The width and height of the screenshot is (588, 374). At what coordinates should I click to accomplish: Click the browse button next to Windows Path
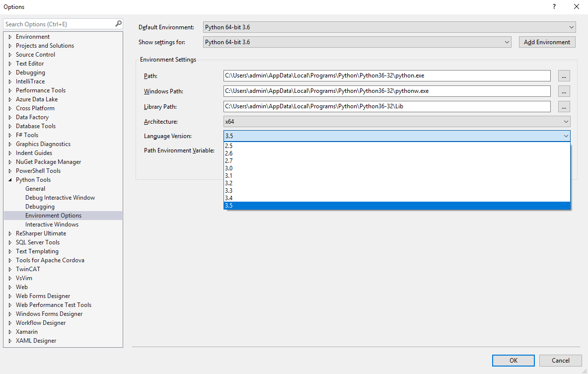[x=564, y=91]
